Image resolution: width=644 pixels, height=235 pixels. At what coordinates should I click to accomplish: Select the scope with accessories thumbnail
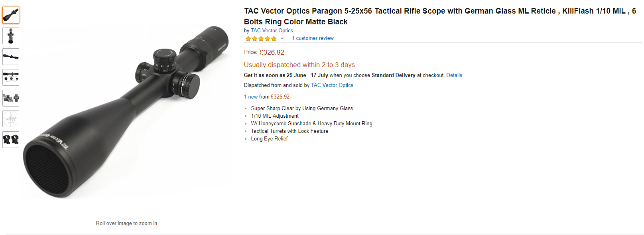click(11, 77)
